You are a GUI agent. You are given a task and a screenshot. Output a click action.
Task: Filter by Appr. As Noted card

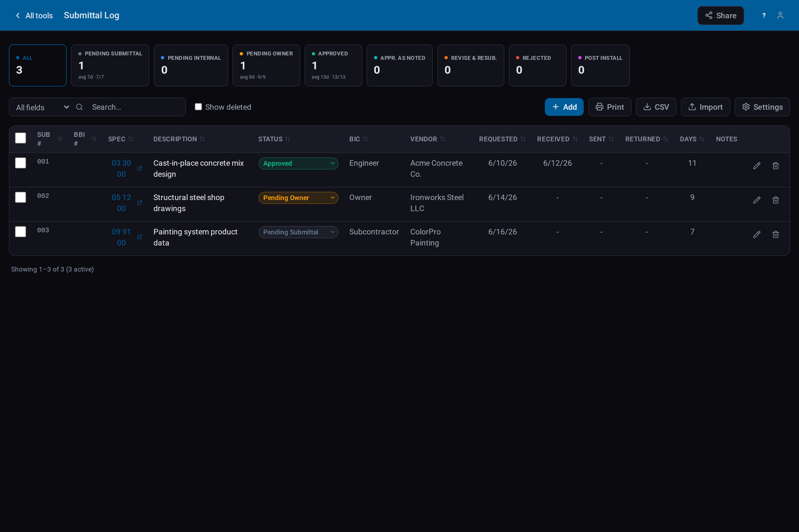point(399,66)
